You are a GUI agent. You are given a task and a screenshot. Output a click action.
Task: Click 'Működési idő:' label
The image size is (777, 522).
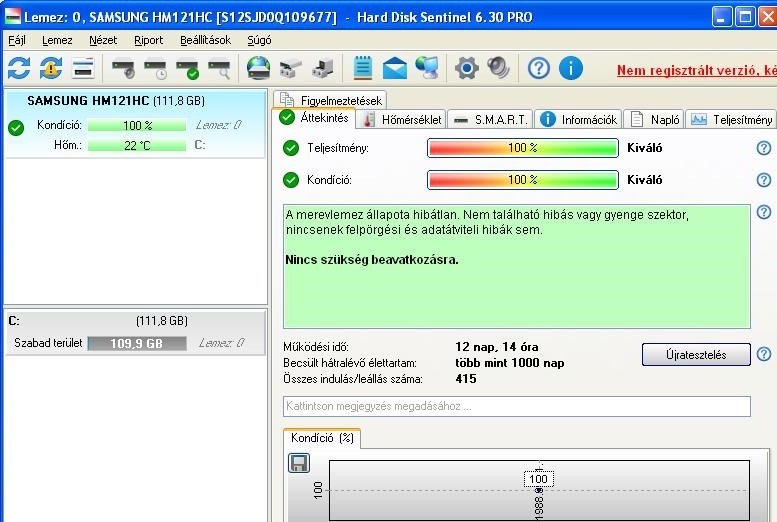click(x=316, y=347)
